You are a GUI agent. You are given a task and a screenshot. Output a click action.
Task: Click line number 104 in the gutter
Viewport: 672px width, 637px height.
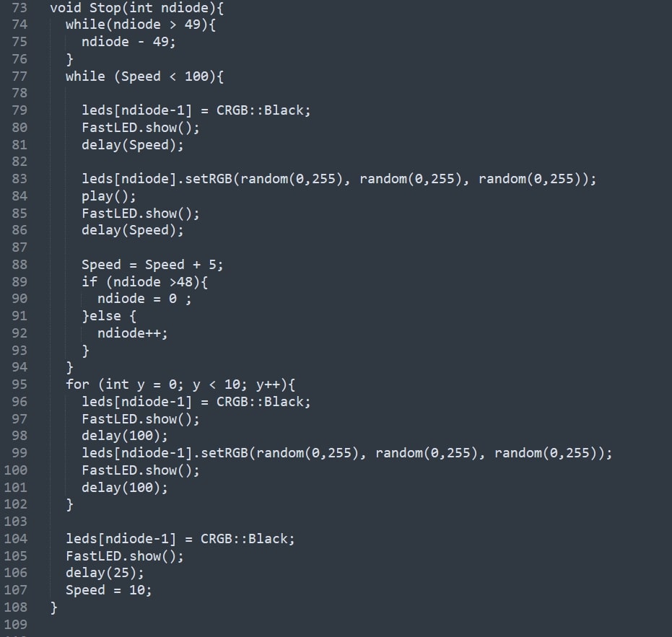point(15,538)
